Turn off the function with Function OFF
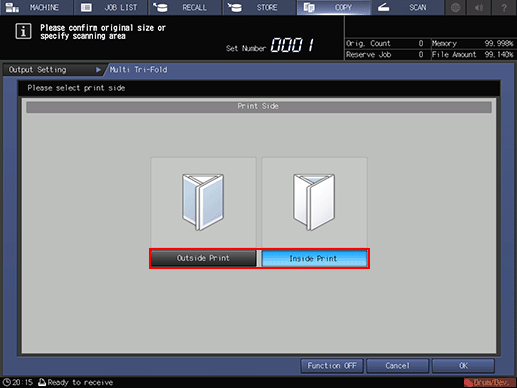This screenshot has height=388, width=517. click(332, 366)
